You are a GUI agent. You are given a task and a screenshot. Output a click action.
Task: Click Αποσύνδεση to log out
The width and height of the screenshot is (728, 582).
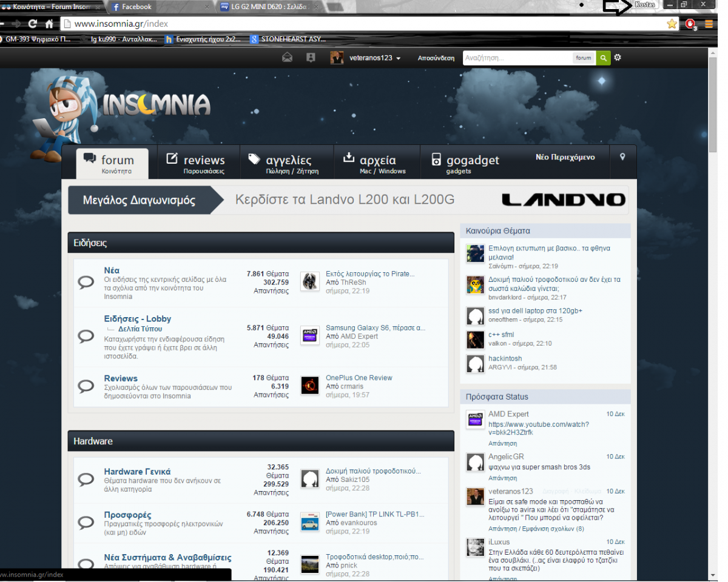coord(436,58)
